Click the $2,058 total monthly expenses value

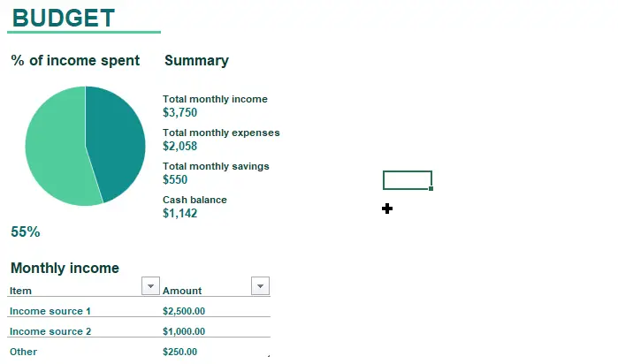(x=179, y=146)
